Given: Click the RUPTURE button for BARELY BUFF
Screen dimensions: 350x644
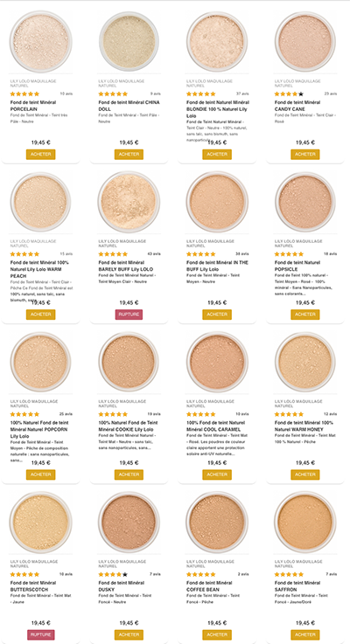Looking at the screenshot, I should (129, 315).
